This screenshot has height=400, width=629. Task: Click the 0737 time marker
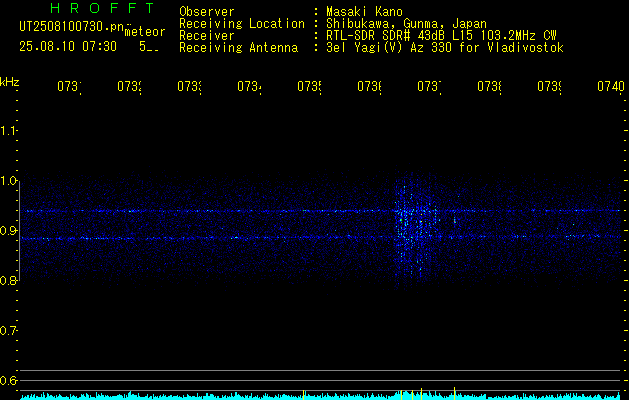pyautogui.click(x=429, y=86)
